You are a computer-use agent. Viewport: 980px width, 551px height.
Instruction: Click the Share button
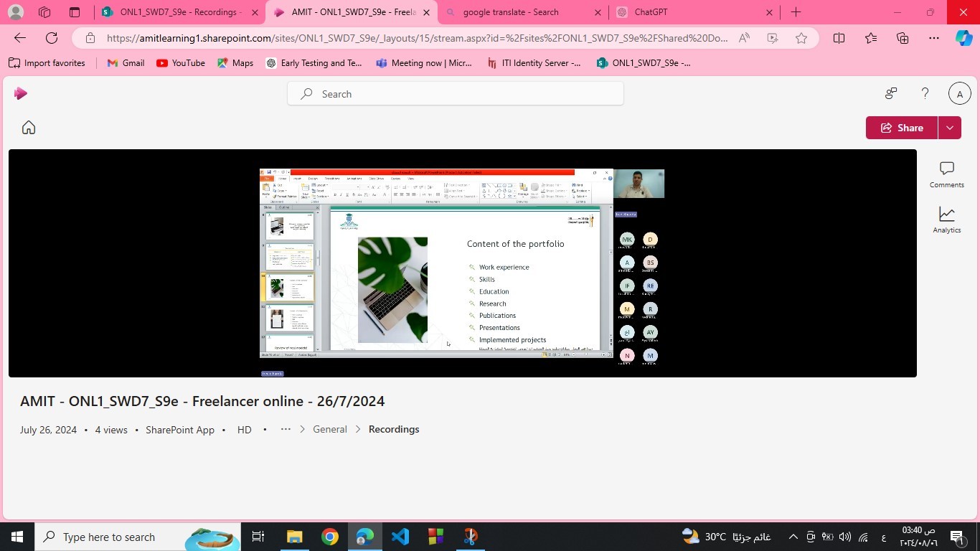901,128
